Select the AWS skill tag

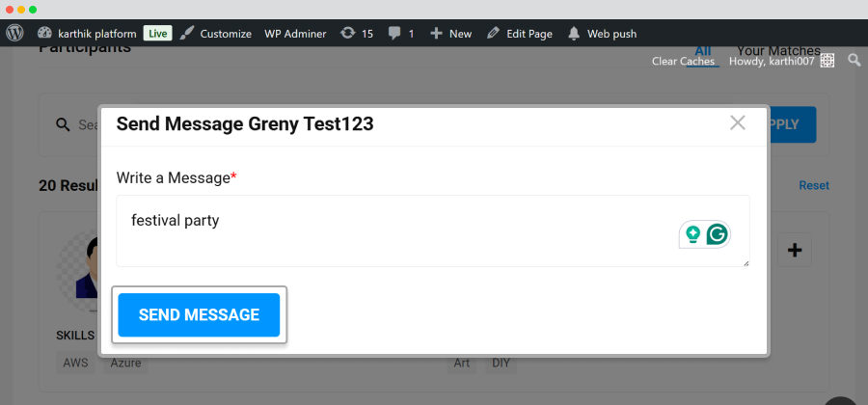pos(75,363)
